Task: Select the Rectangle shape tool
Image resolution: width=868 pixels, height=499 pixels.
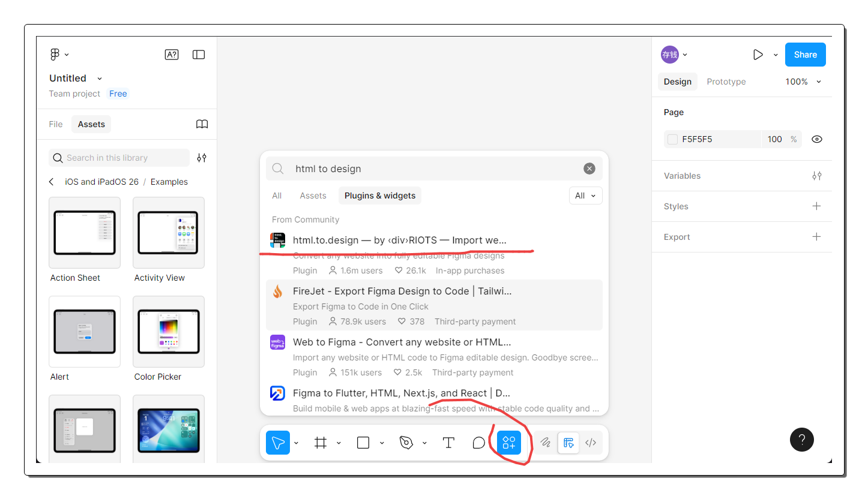Action: pyautogui.click(x=363, y=443)
